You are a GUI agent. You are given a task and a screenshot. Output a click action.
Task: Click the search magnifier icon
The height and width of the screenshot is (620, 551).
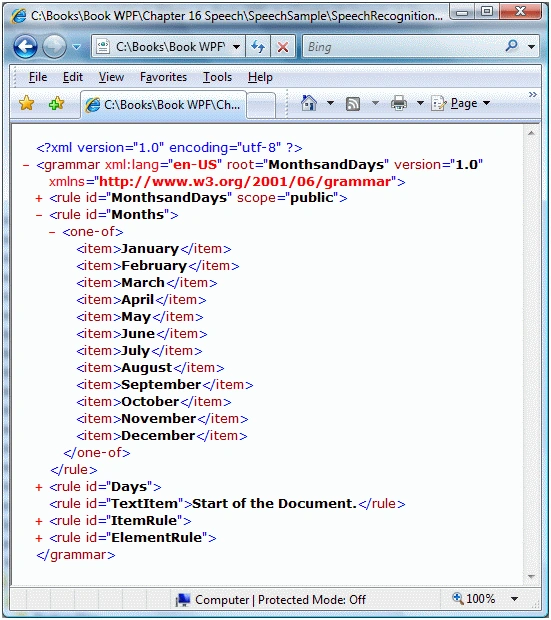[x=511, y=46]
